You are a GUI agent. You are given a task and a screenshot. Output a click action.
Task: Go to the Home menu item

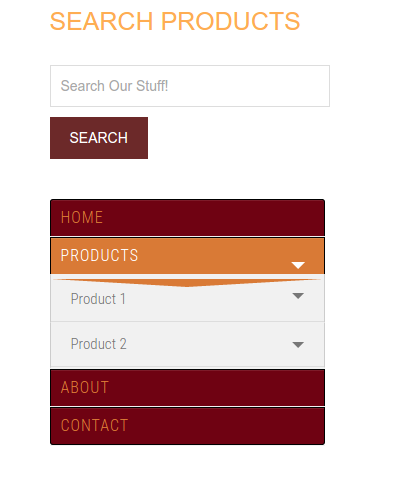click(x=187, y=218)
